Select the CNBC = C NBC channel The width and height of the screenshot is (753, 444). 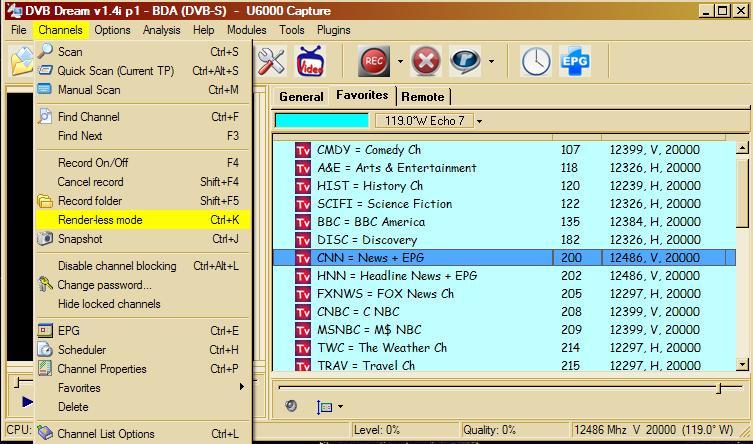pos(504,312)
